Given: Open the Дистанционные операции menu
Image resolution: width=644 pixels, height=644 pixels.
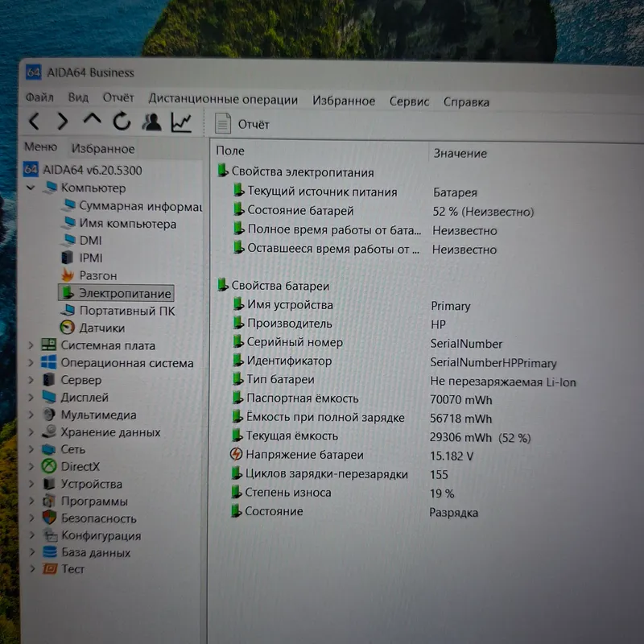Looking at the screenshot, I should pyautogui.click(x=223, y=99).
